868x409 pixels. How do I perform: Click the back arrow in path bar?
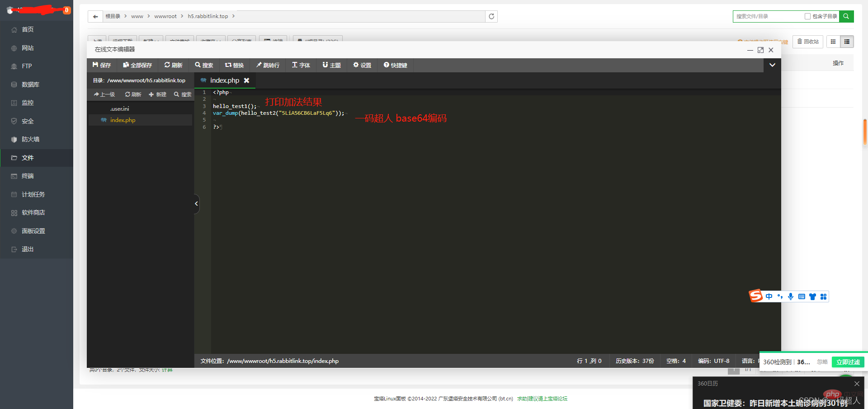(95, 16)
